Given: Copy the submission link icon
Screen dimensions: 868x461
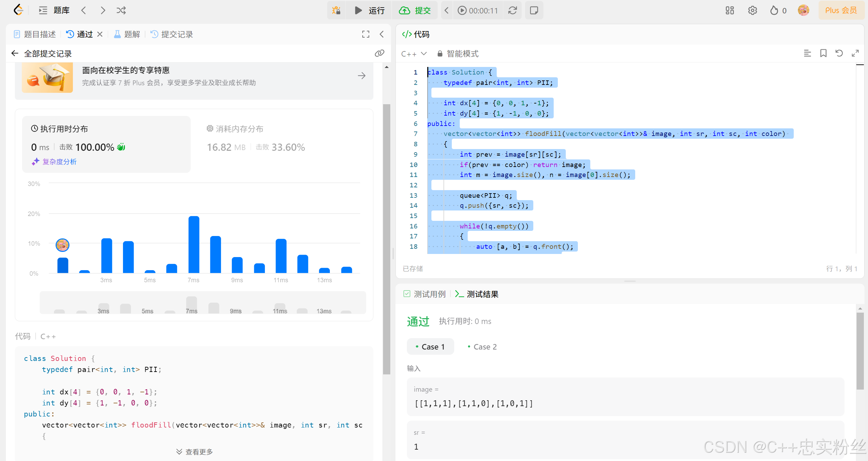Looking at the screenshot, I should (x=379, y=53).
